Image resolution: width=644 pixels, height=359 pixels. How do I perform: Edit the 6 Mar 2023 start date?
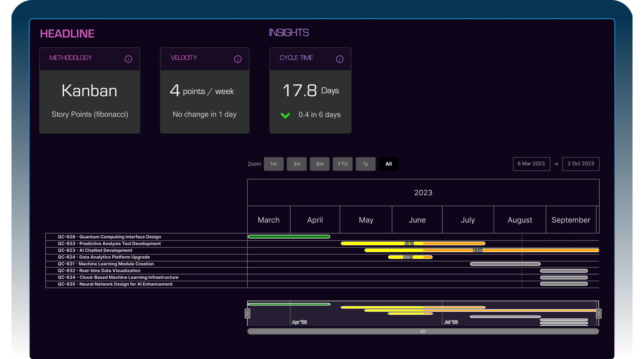[x=531, y=164]
